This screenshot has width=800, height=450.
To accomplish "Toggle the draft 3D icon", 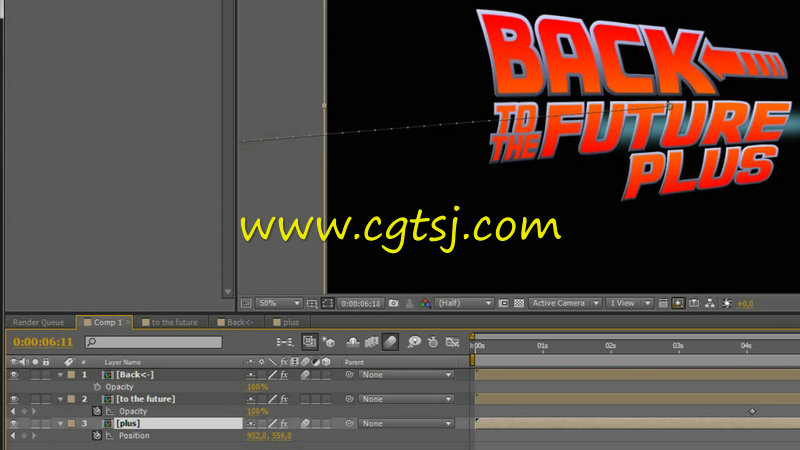I will pyautogui.click(x=329, y=342).
